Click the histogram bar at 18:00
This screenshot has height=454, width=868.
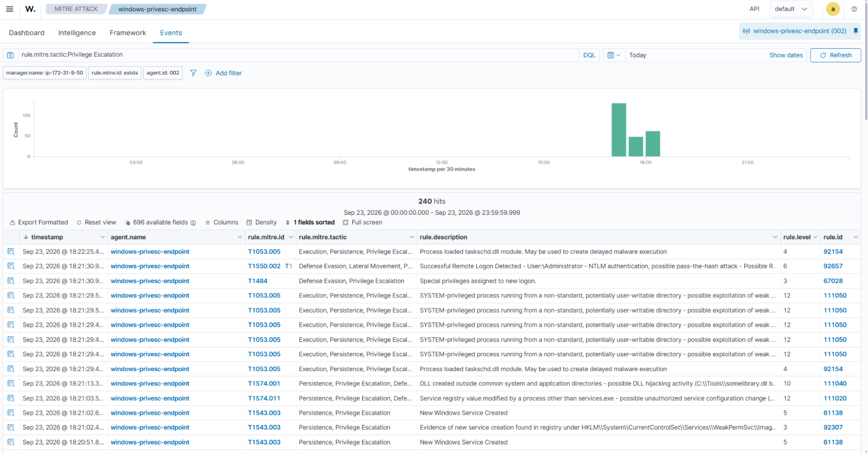pos(653,144)
